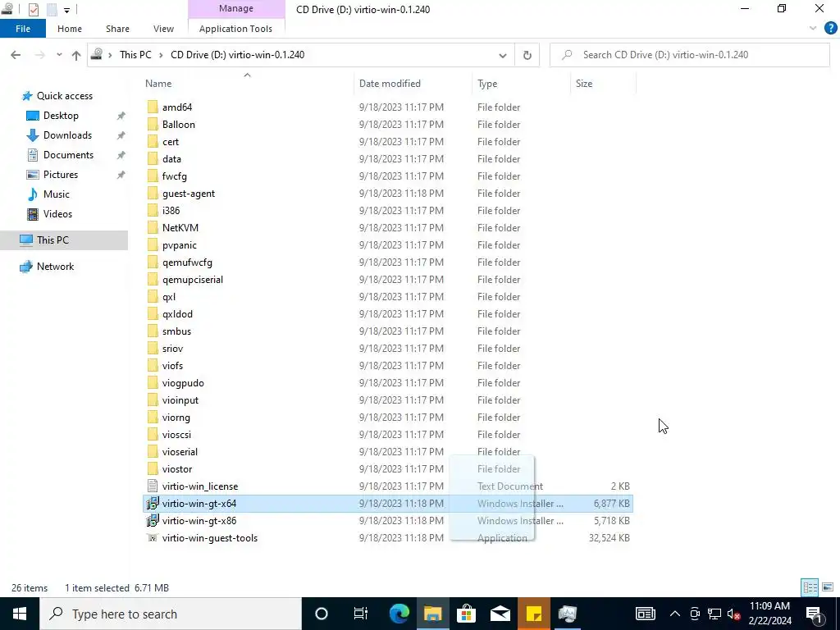Open Music in the navigation pane
The image size is (840, 630).
click(x=57, y=194)
